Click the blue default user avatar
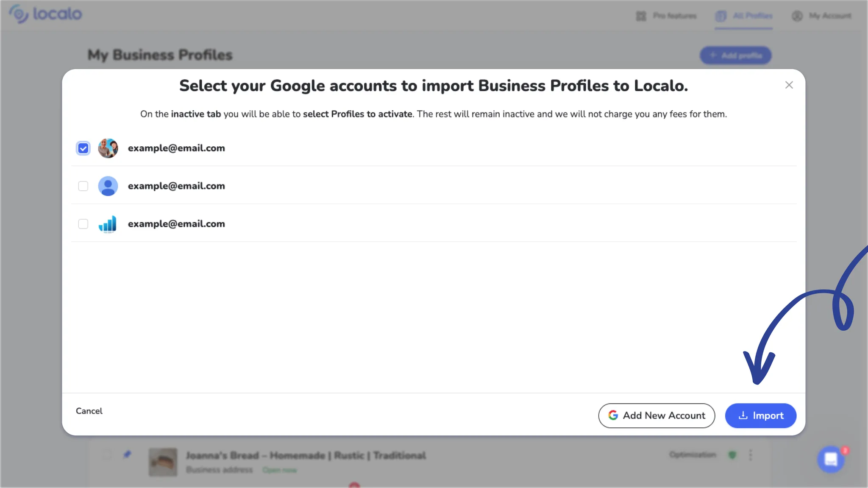868x488 pixels. click(108, 186)
